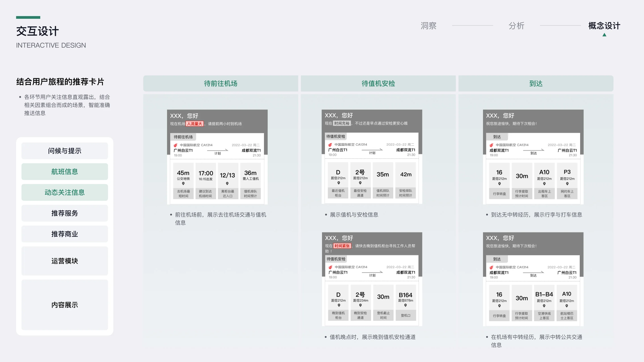Click location pin under 公交地铁

click(183, 184)
